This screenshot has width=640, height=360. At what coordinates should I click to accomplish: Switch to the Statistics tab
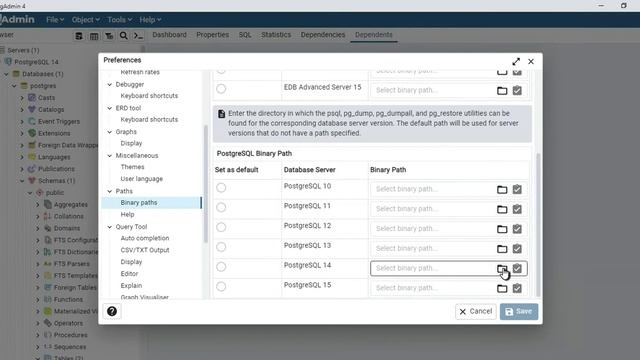[x=276, y=35]
